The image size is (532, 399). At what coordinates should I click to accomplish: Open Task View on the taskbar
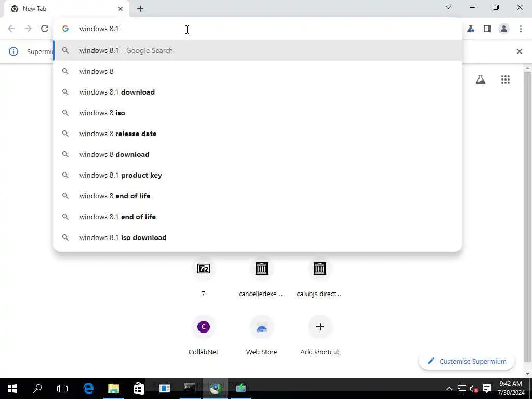(62, 389)
